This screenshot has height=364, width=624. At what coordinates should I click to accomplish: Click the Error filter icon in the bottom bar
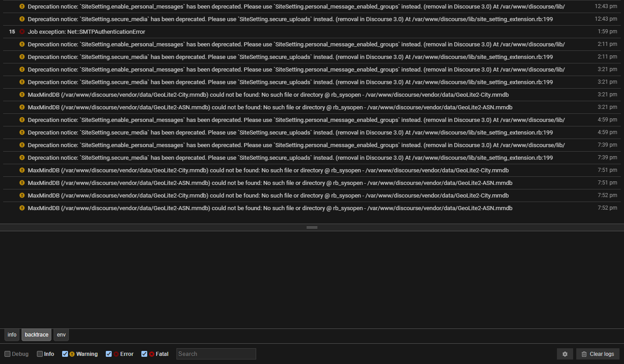click(114, 354)
